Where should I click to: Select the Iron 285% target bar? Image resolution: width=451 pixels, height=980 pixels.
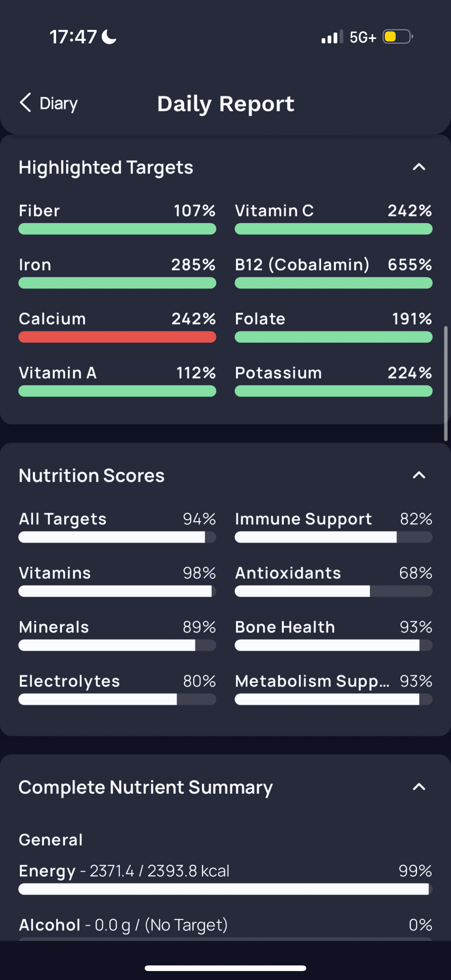tap(117, 283)
